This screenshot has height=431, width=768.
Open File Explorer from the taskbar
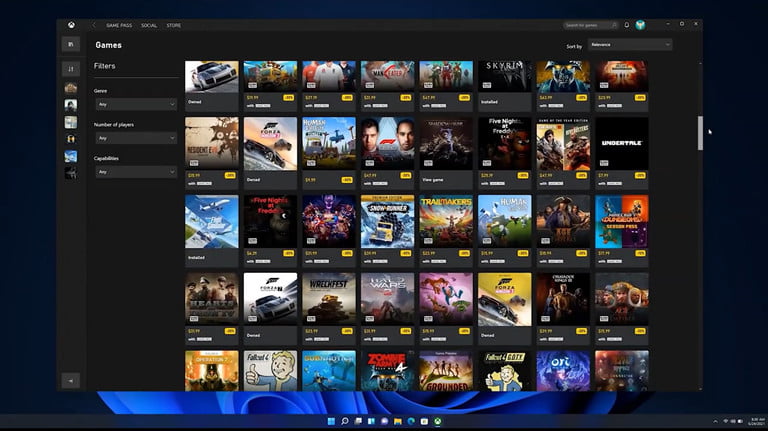tap(398, 421)
